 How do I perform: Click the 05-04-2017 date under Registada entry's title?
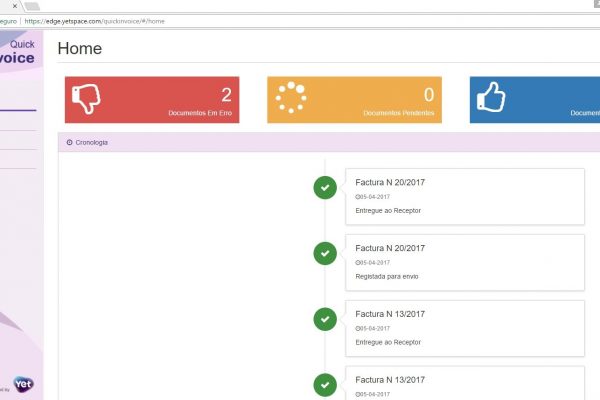coord(373,262)
